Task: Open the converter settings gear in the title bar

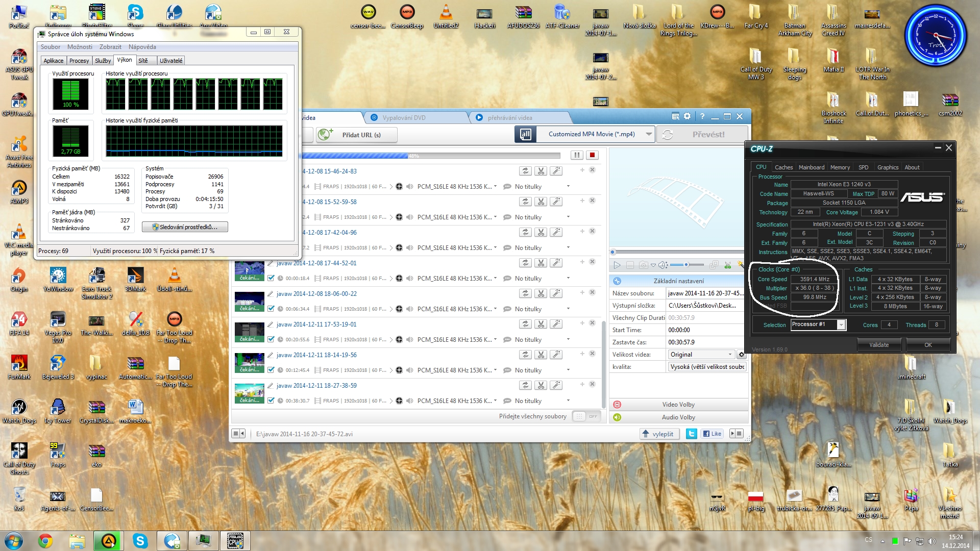Action: tap(687, 116)
